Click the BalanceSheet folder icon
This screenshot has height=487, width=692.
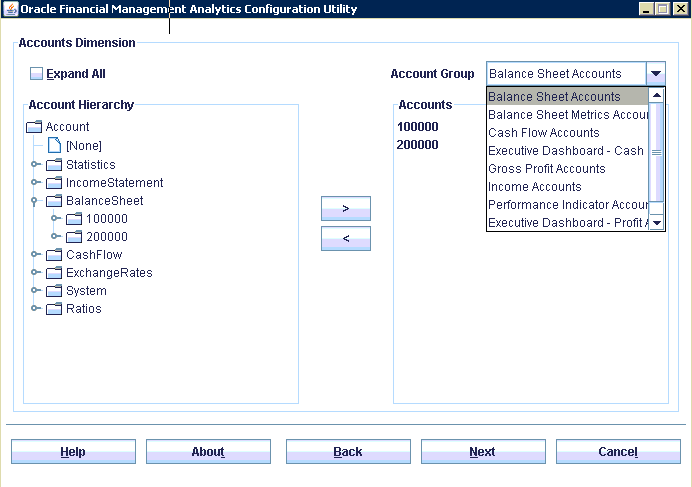tap(54, 201)
